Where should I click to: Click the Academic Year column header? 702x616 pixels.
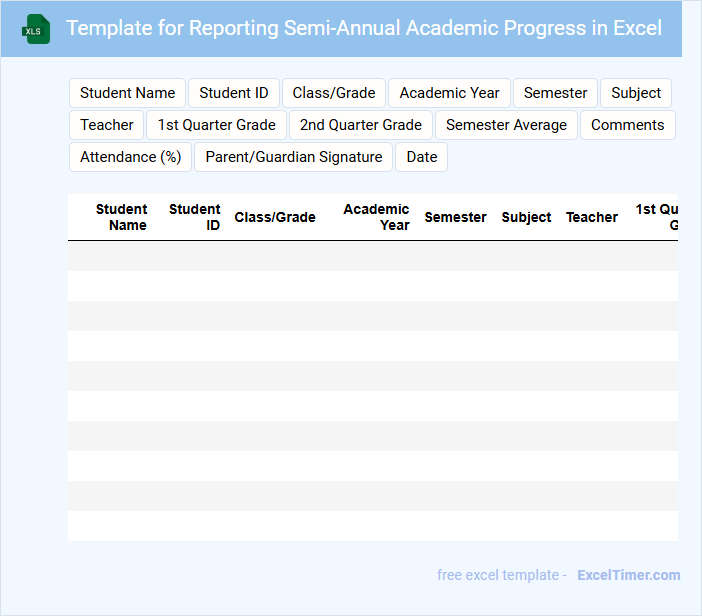[376, 217]
